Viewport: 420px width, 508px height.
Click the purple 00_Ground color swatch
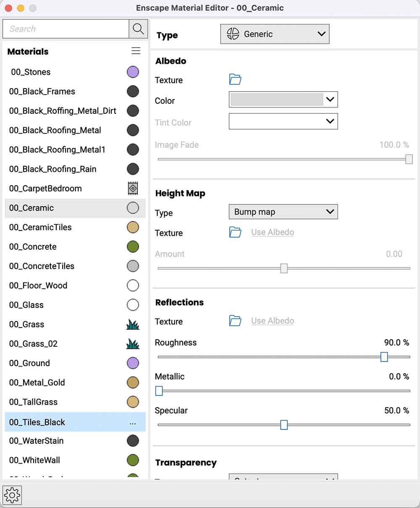[133, 363]
